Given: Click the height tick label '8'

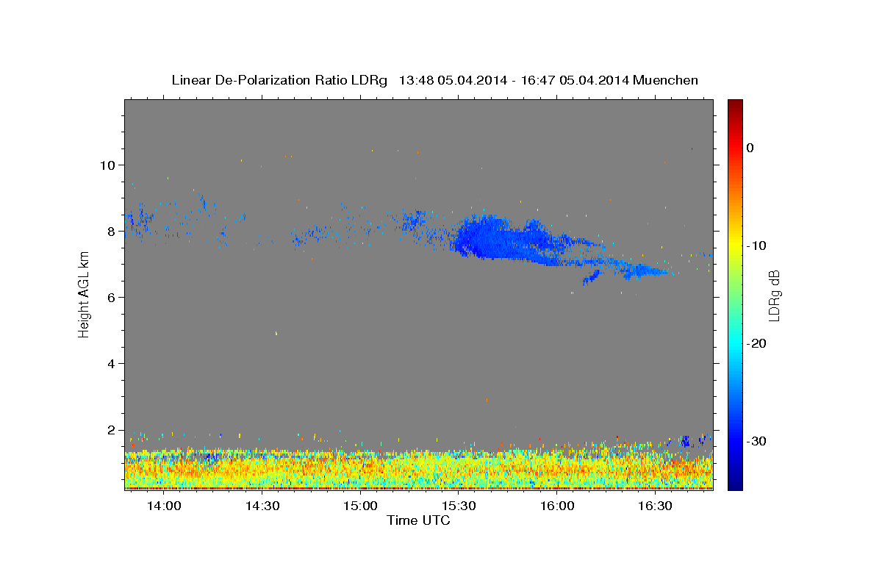Looking at the screenshot, I should (x=111, y=231).
